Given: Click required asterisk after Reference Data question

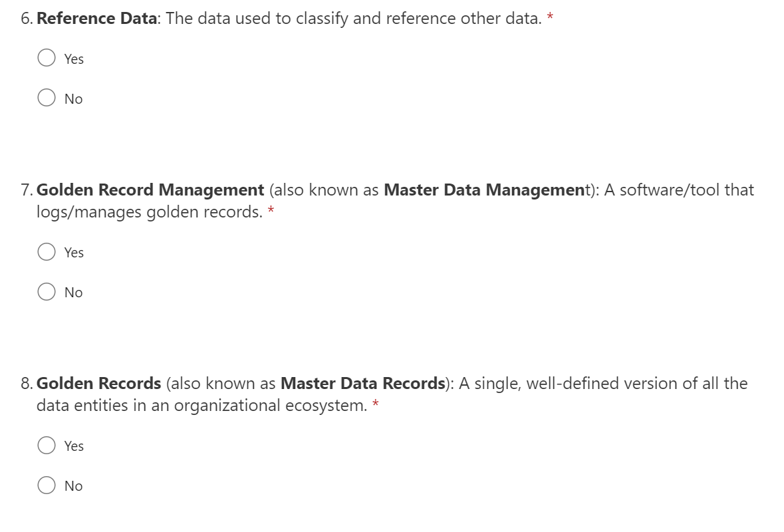Looking at the screenshot, I should [x=550, y=16].
